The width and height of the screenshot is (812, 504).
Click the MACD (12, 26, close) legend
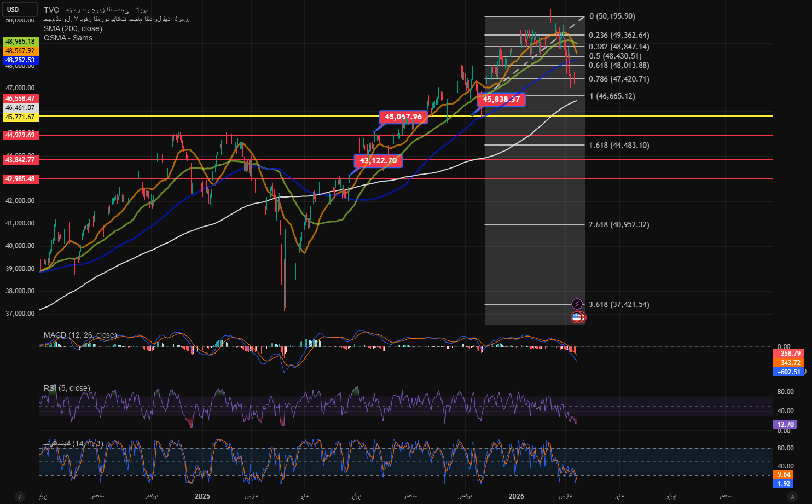tap(80, 335)
